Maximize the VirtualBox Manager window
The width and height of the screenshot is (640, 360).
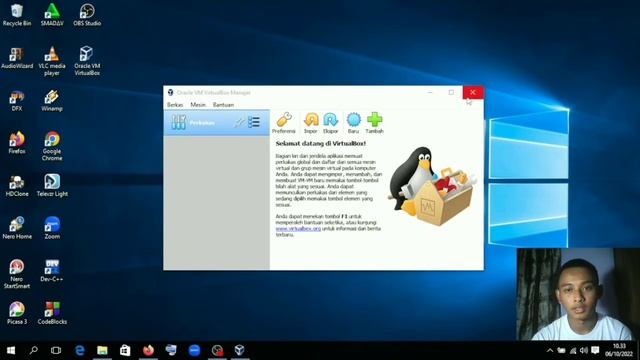451,92
